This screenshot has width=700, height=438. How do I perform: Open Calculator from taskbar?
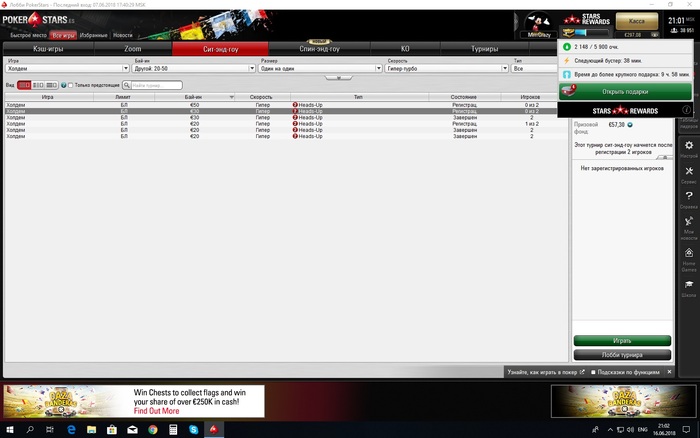173,430
